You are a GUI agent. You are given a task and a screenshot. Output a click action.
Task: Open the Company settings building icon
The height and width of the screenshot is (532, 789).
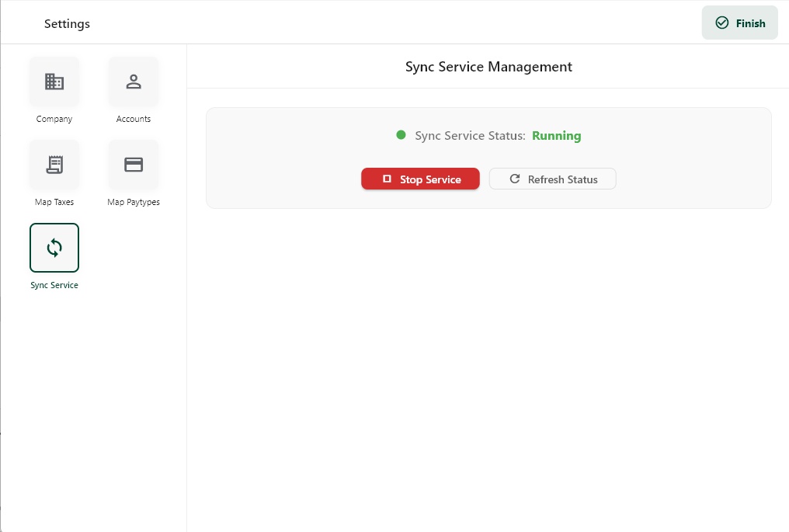[x=54, y=82]
